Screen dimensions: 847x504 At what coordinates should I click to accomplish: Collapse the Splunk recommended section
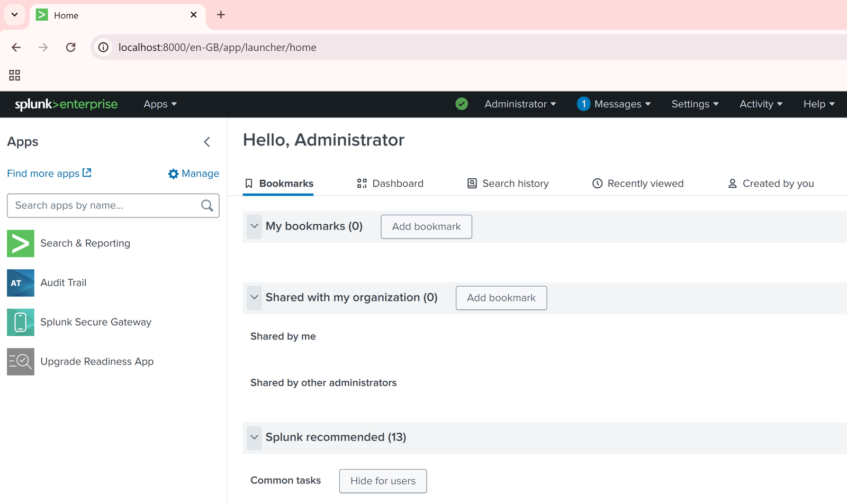tap(254, 438)
